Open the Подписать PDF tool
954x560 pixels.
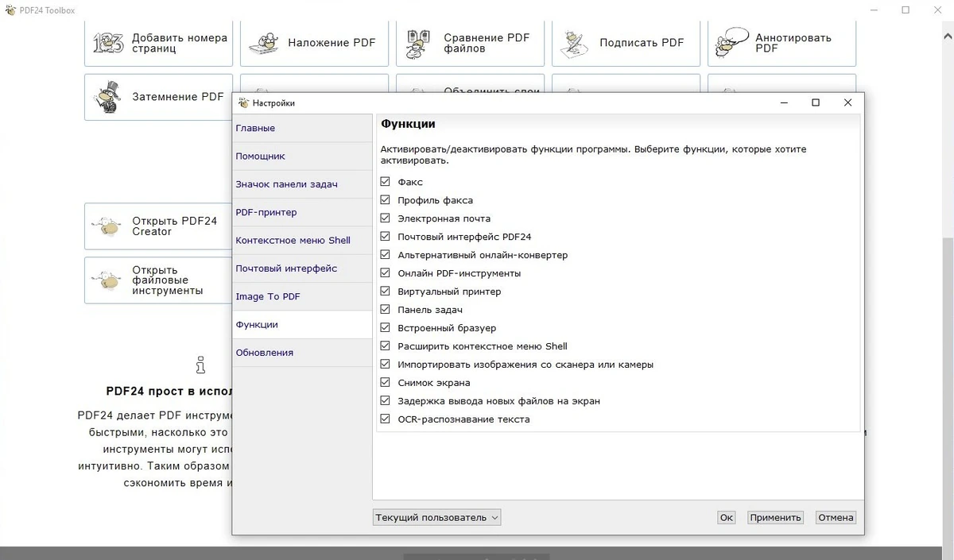pos(626,43)
